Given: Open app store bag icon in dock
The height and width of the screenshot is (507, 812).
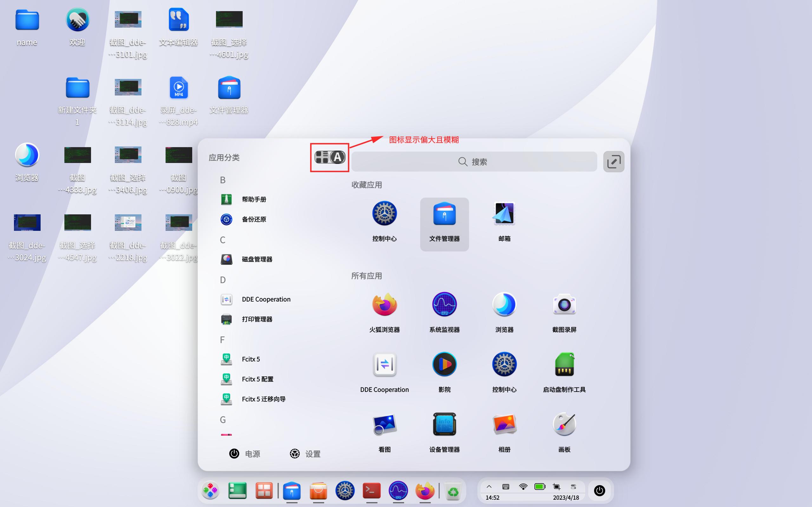Looking at the screenshot, I should pos(318,491).
